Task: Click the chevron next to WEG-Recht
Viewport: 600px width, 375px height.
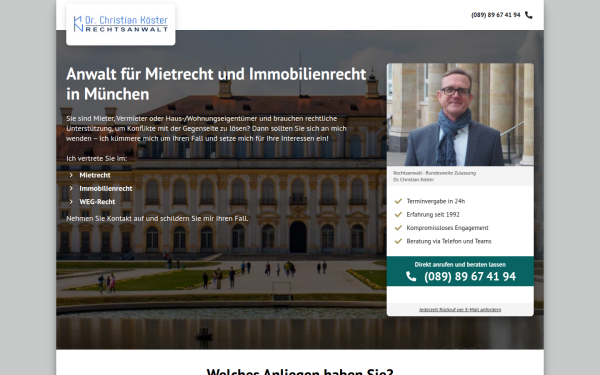Action: pos(71,202)
